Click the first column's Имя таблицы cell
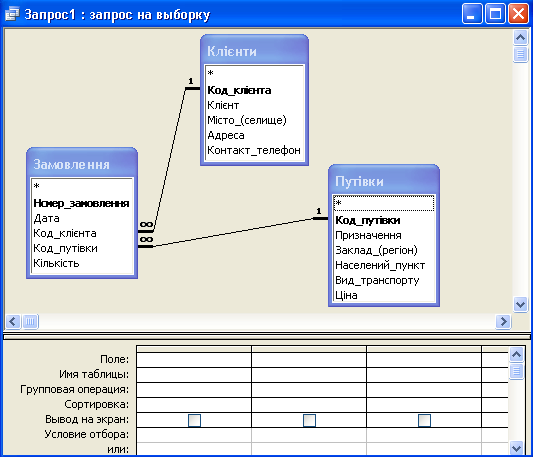This screenshot has height=457, width=533. [x=194, y=374]
